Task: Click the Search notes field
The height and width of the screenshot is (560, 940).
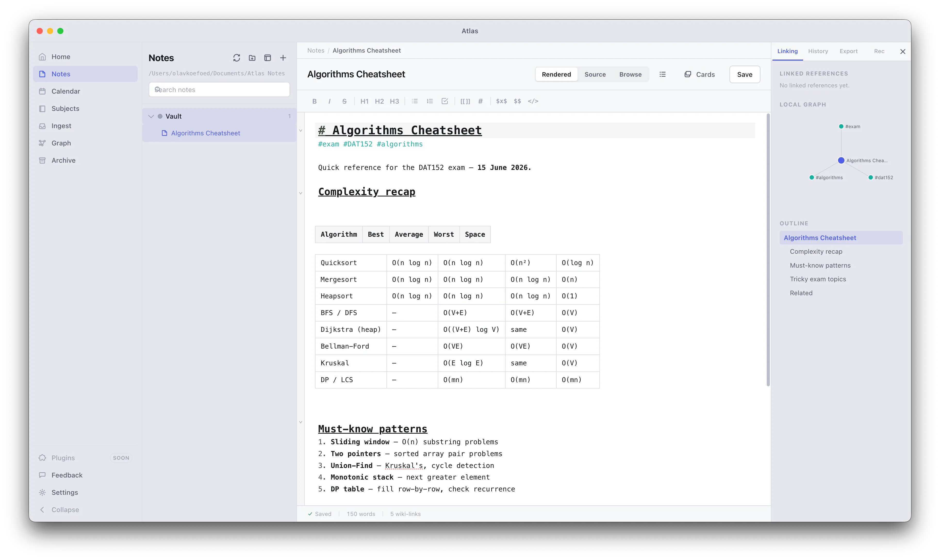Action: 219,90
